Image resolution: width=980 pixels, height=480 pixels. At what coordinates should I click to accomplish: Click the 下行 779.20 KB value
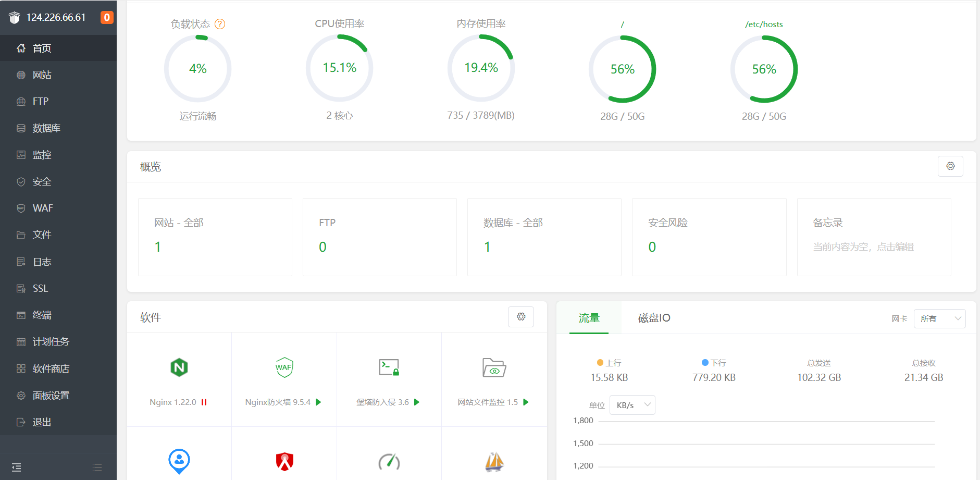click(x=714, y=377)
